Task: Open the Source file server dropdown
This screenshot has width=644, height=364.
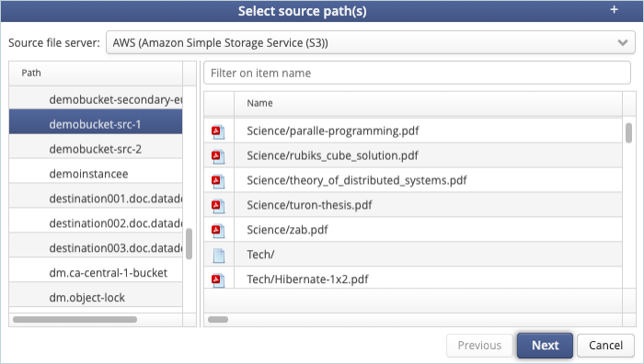Action: (371, 42)
